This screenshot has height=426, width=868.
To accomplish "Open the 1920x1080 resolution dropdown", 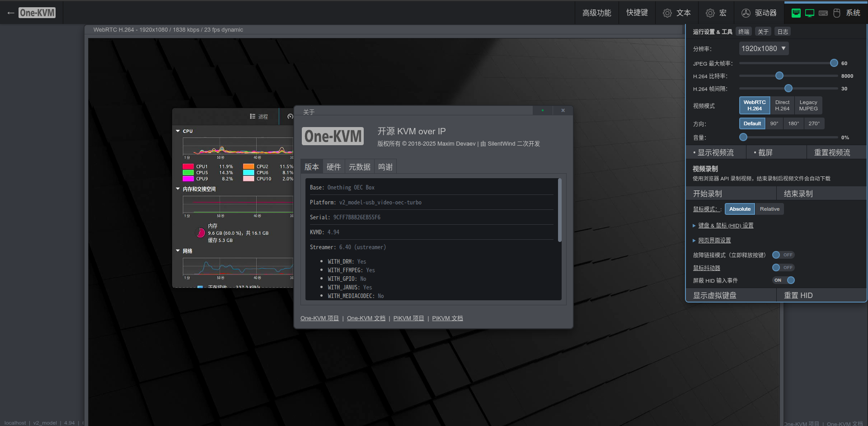I will coord(764,48).
